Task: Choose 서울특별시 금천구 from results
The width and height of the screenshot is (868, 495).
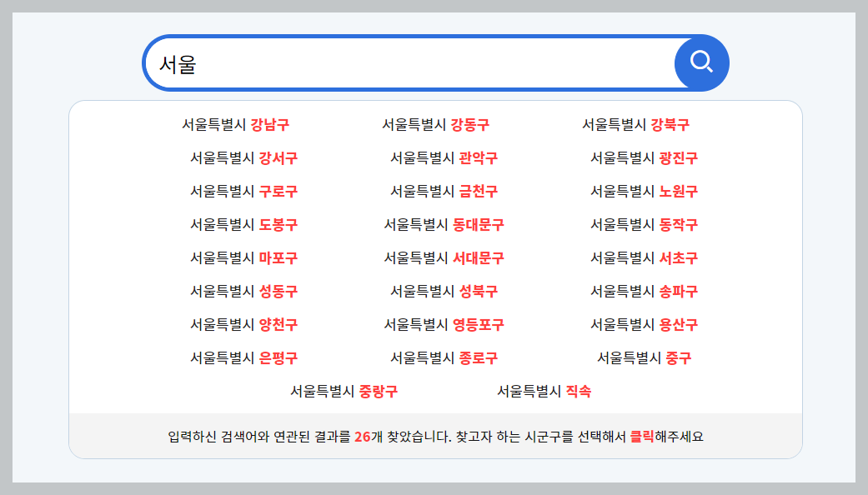Action: tap(444, 192)
